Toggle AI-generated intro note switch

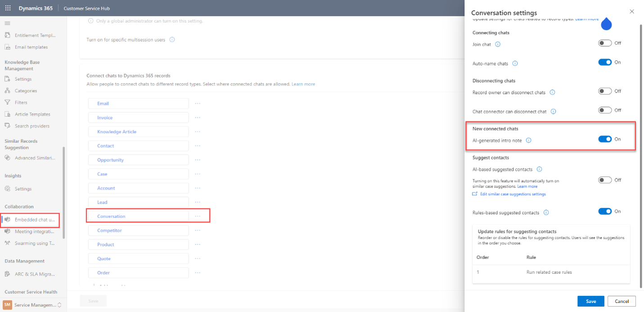click(x=605, y=139)
